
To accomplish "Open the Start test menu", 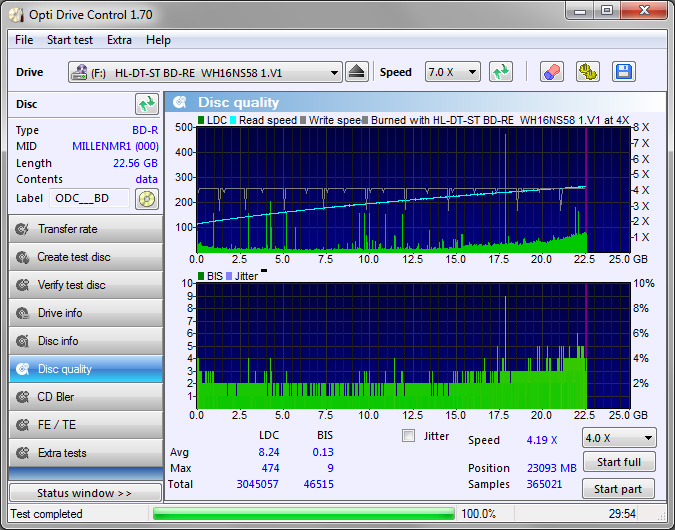I will click(69, 40).
